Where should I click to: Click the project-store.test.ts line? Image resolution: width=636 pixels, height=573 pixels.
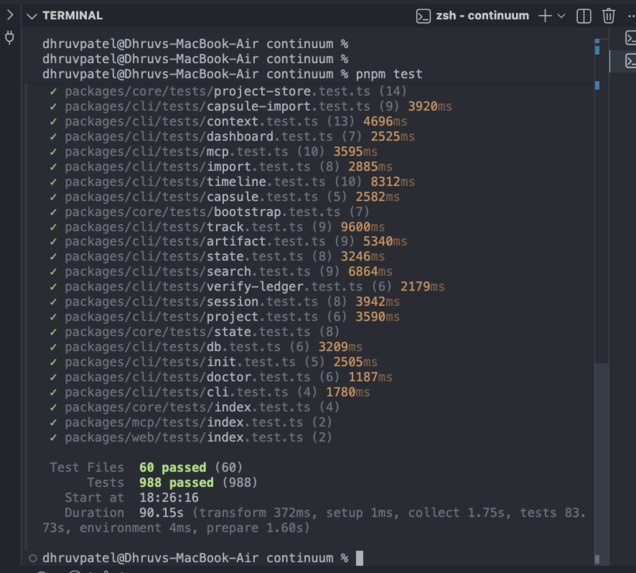228,91
